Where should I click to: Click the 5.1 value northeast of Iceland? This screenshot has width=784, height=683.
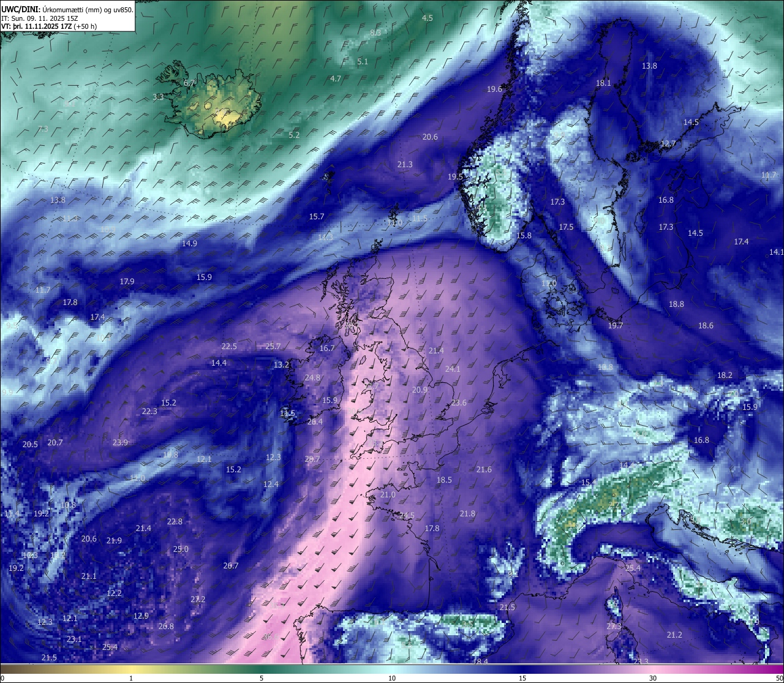tap(363, 62)
